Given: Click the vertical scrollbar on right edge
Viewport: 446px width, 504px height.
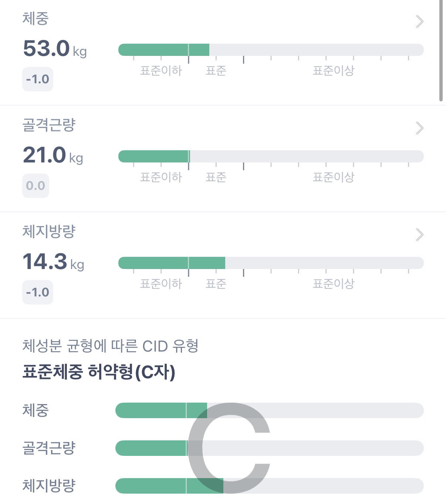Looking at the screenshot, I should click(x=441, y=51).
